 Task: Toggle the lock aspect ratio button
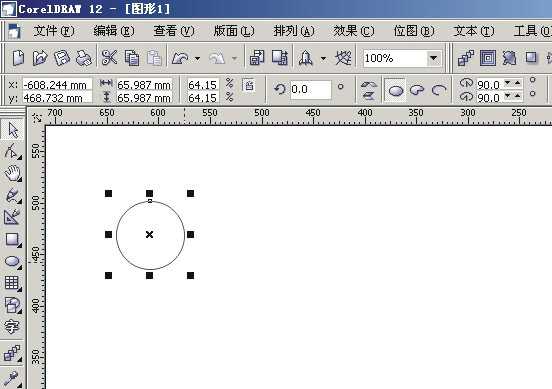click(249, 85)
